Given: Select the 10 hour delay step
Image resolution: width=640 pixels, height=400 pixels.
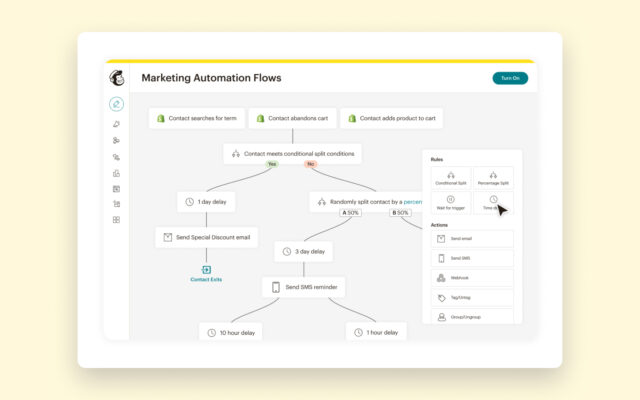Looking at the screenshot, I should [x=231, y=331].
